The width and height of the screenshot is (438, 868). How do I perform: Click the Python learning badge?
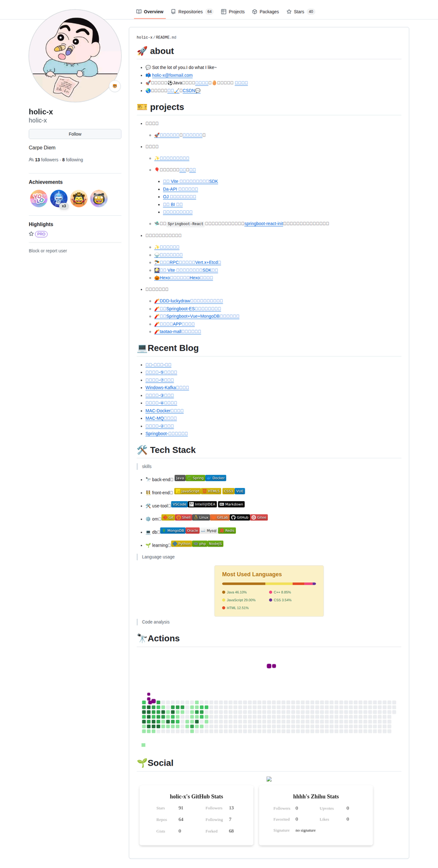[182, 544]
